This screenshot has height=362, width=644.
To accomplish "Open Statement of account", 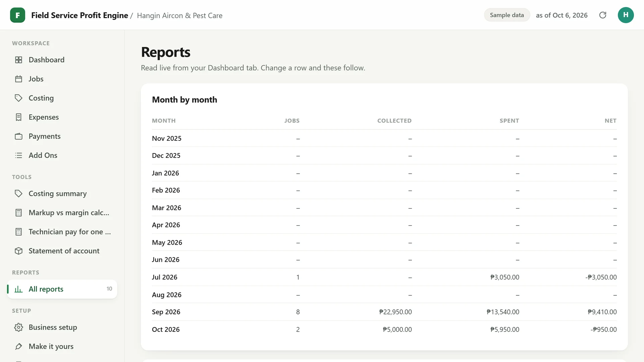I will click(62, 251).
